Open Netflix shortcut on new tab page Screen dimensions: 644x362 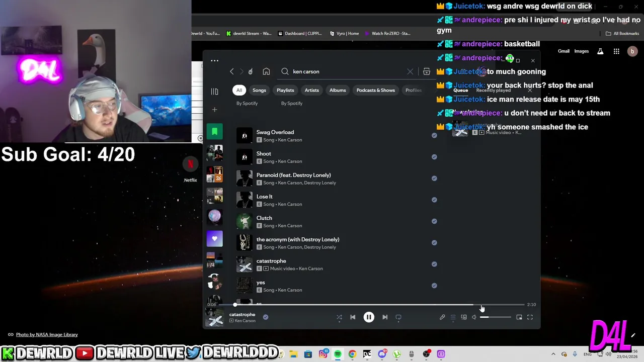pos(190,169)
